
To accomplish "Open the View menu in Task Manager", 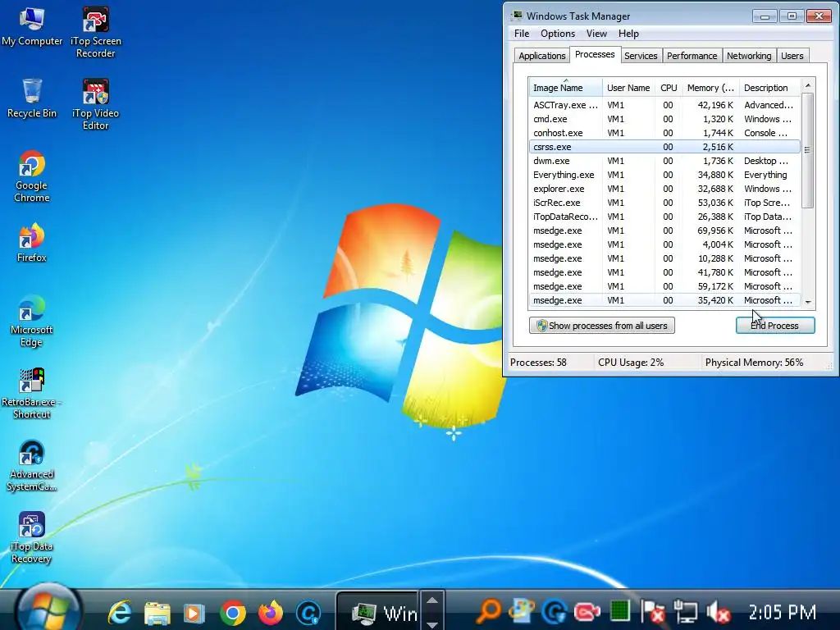I will 596,33.
